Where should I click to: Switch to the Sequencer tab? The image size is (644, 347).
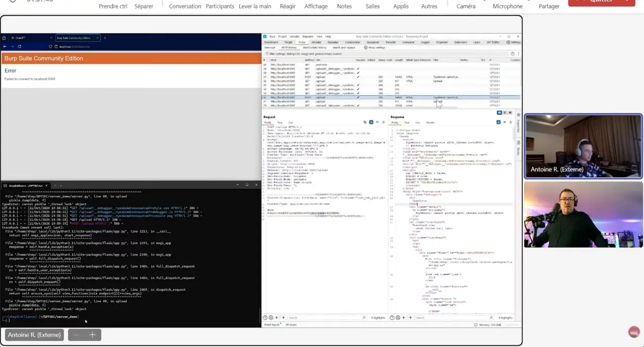coord(373,42)
